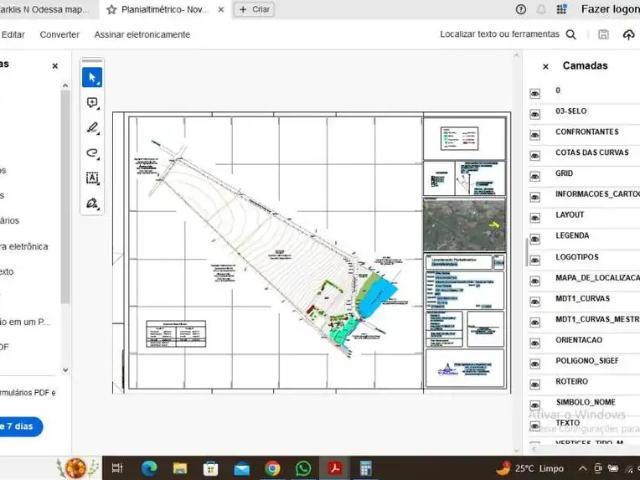Select the add comment tool
This screenshot has height=480, width=640.
(92, 103)
